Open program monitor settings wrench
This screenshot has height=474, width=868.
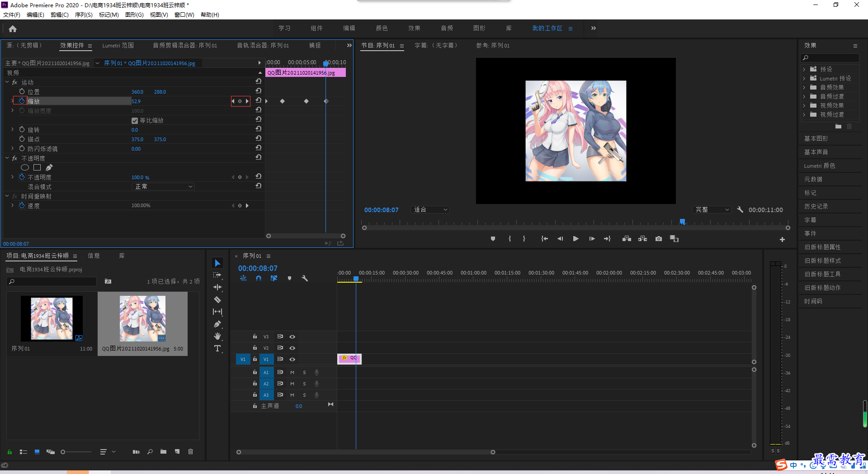(740, 209)
